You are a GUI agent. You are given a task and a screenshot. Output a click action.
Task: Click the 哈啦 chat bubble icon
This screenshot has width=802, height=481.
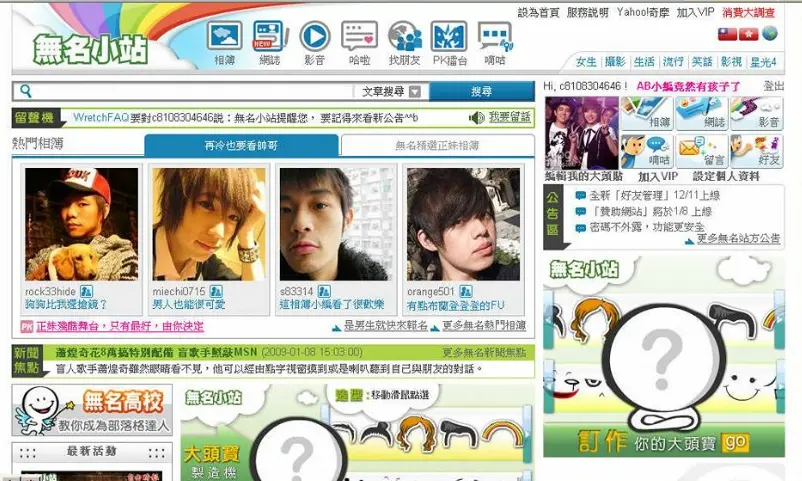coord(359,37)
